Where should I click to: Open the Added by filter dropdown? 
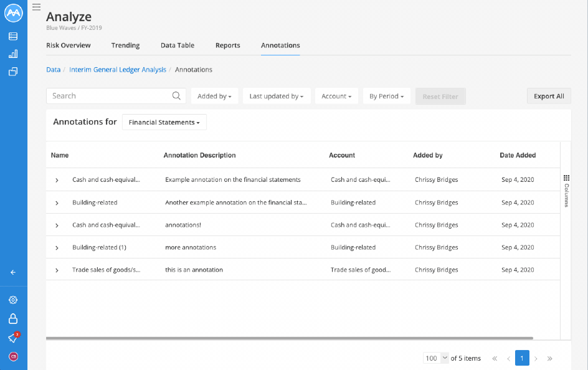click(x=214, y=96)
